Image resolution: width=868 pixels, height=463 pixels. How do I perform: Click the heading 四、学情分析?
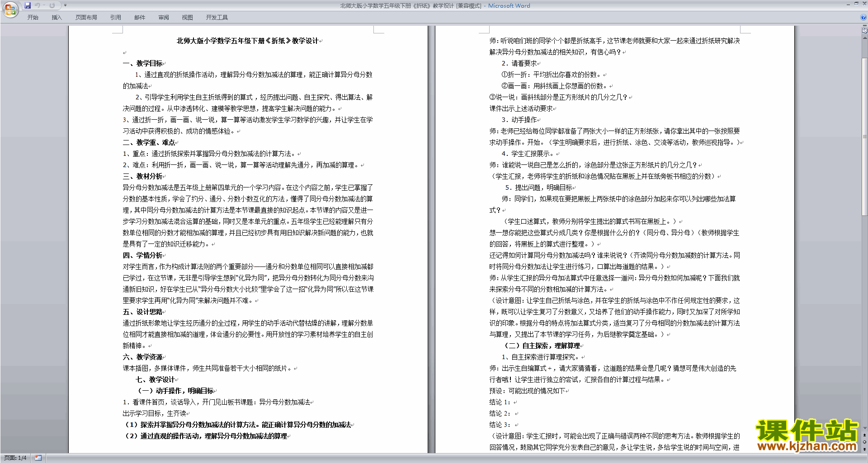[x=142, y=255]
